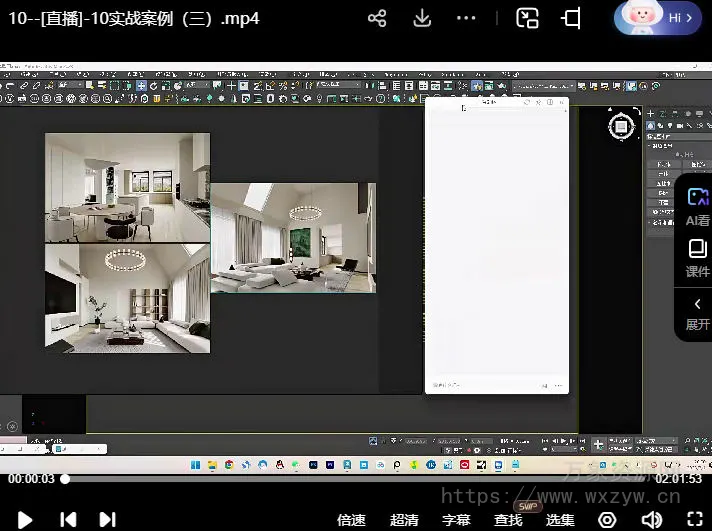Click the share icon in the top bar
Viewport: 712px width, 531px height.
(377, 19)
